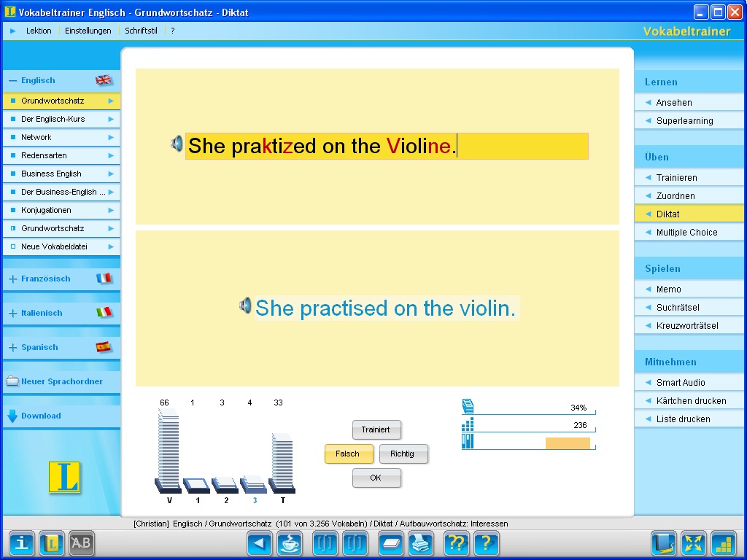Select card box 1
The height and width of the screenshot is (560, 747).
[197, 485]
